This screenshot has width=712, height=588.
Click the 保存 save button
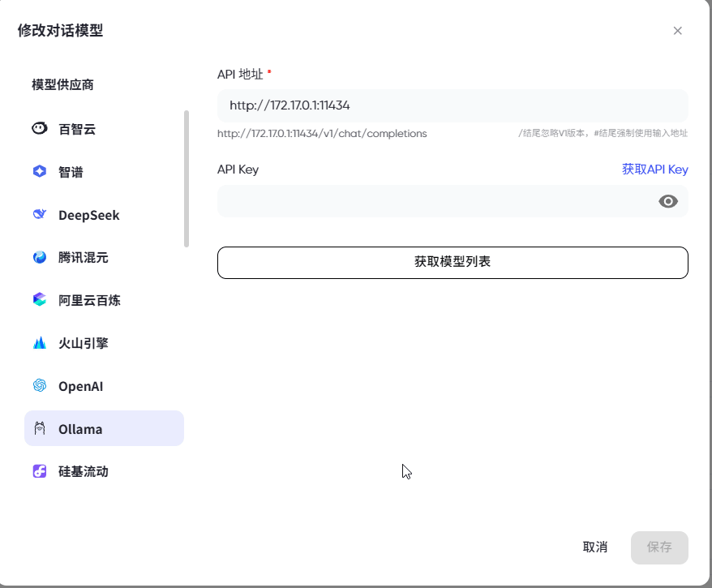[x=659, y=547]
